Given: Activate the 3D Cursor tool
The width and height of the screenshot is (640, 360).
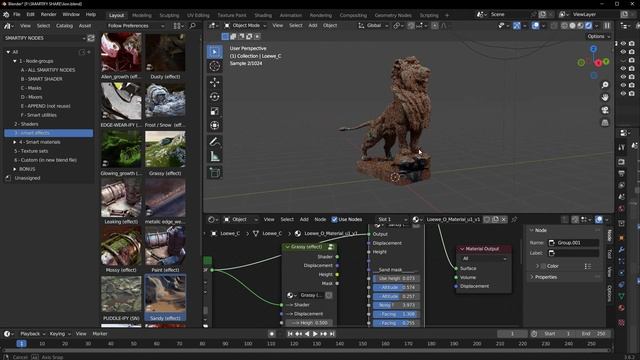Looking at the screenshot, I should 215,66.
